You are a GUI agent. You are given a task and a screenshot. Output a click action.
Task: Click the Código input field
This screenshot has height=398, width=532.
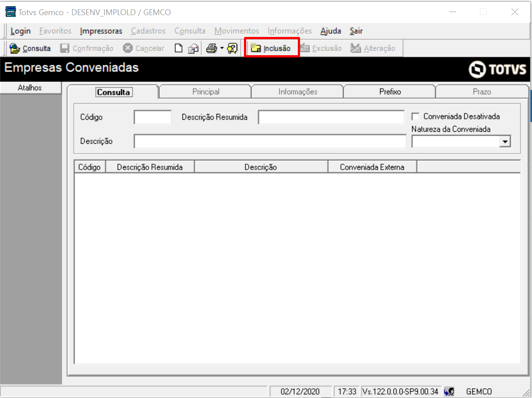tap(153, 118)
